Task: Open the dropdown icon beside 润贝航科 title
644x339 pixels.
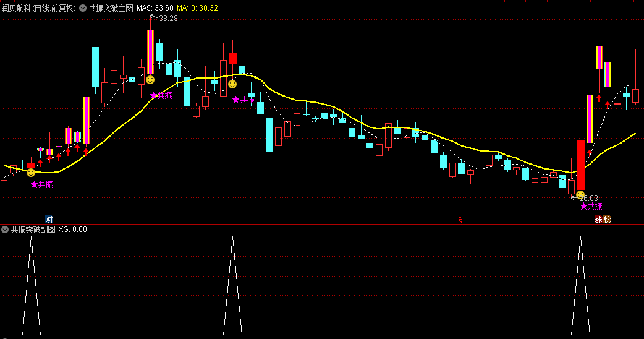Action: (x=83, y=8)
